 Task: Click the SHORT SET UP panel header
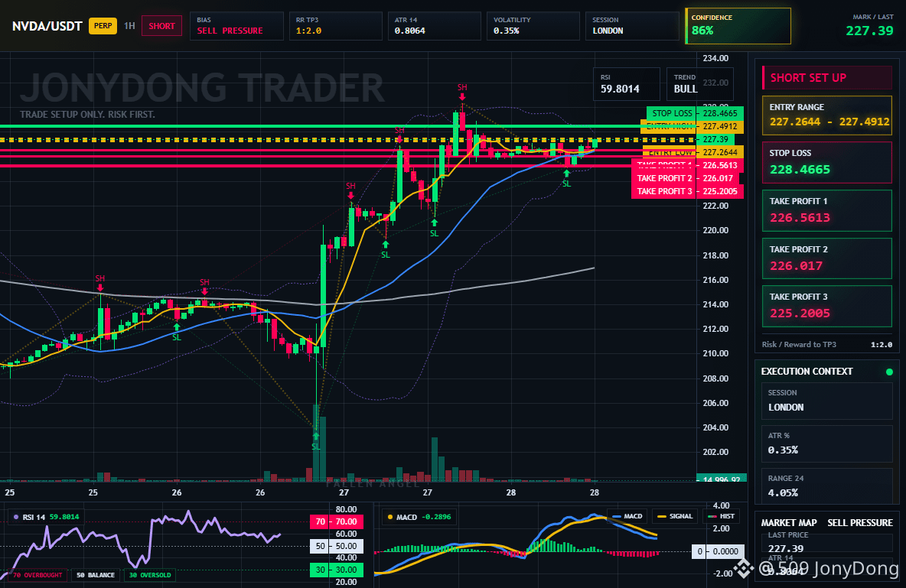click(827, 78)
